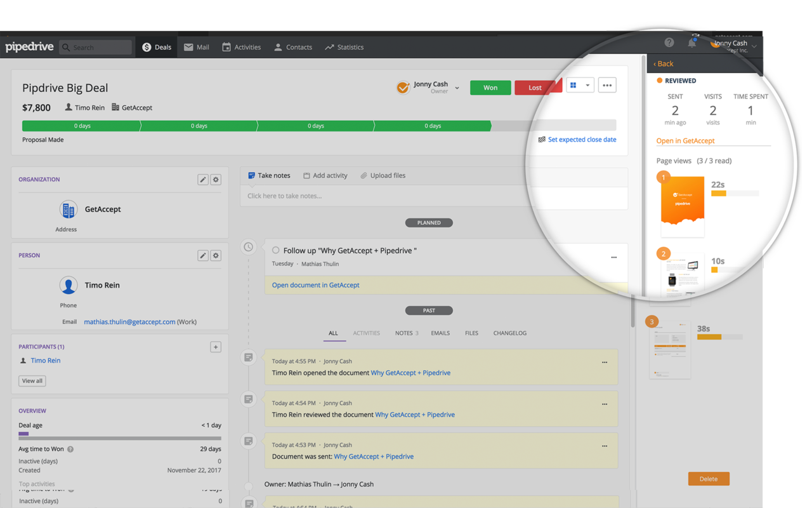Mark follow-up activity as done
The height and width of the screenshot is (508, 812).
click(x=275, y=250)
